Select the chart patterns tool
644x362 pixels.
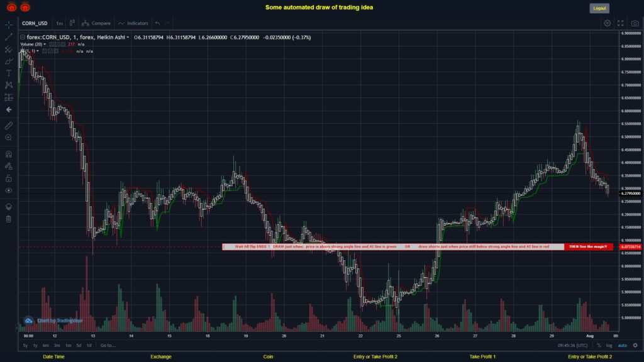click(x=9, y=85)
